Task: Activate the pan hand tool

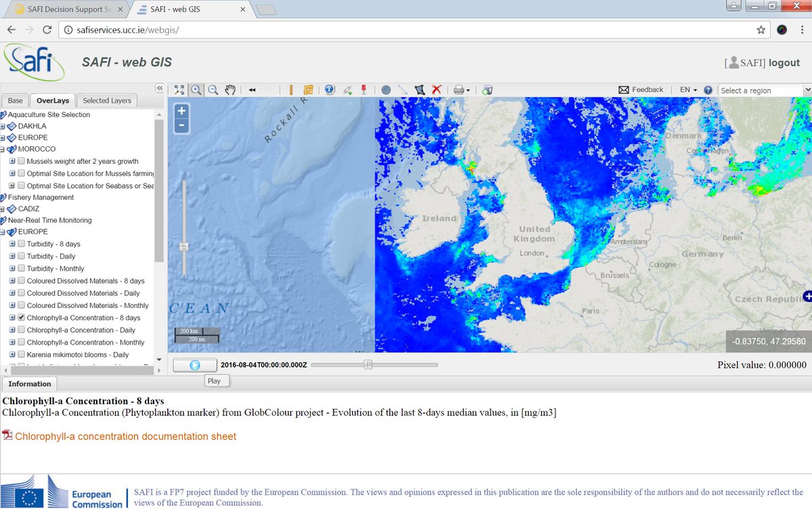Action: coord(230,90)
